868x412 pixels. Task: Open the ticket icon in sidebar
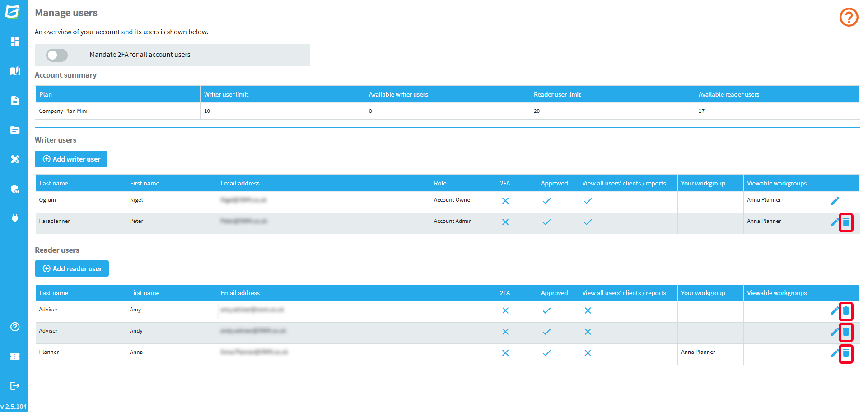tap(15, 356)
